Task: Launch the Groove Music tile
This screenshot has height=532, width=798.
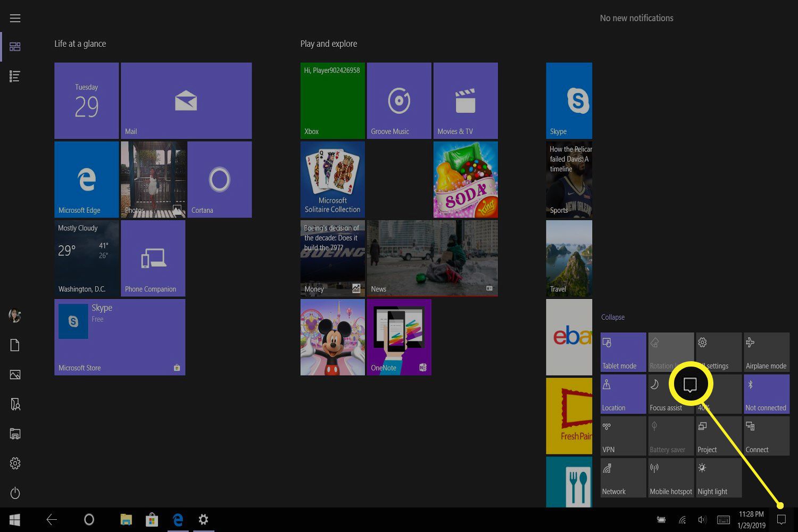Action: click(399, 101)
